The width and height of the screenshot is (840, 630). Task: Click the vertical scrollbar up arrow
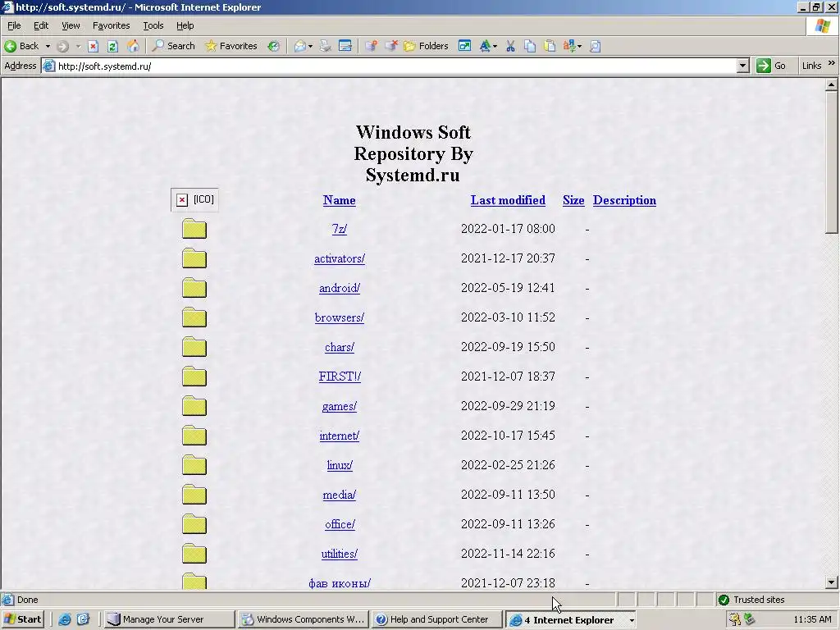point(832,84)
